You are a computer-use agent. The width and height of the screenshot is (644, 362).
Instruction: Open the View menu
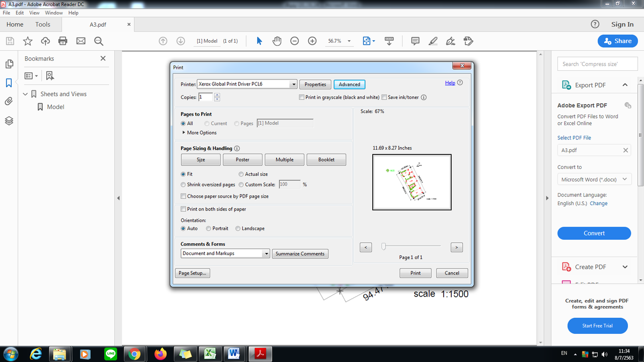click(x=34, y=13)
